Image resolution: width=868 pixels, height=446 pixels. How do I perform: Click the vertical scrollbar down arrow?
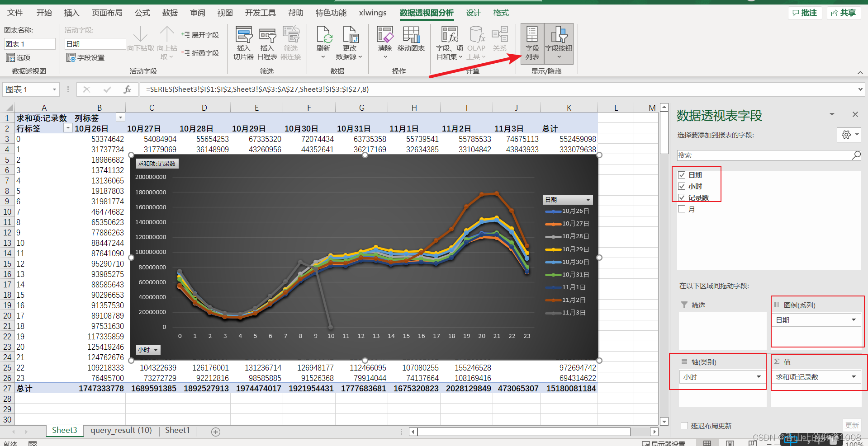pyautogui.click(x=664, y=421)
